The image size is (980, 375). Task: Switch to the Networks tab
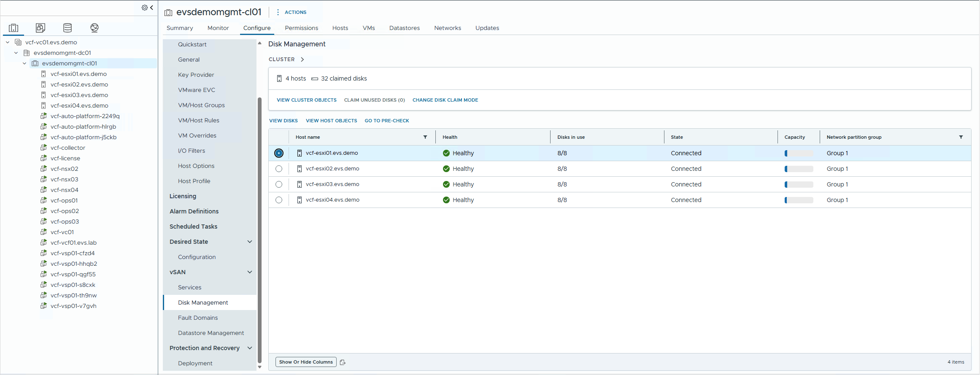(x=448, y=28)
